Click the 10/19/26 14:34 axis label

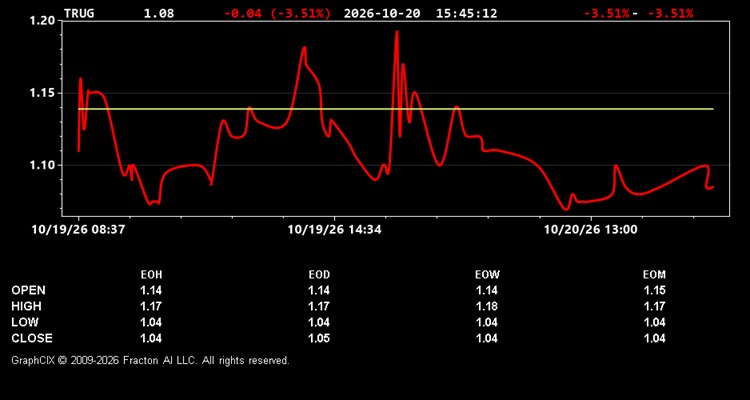click(x=334, y=230)
